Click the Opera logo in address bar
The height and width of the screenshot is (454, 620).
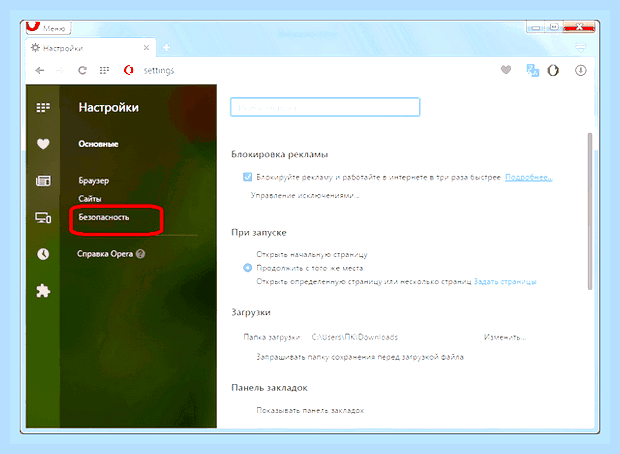(129, 70)
